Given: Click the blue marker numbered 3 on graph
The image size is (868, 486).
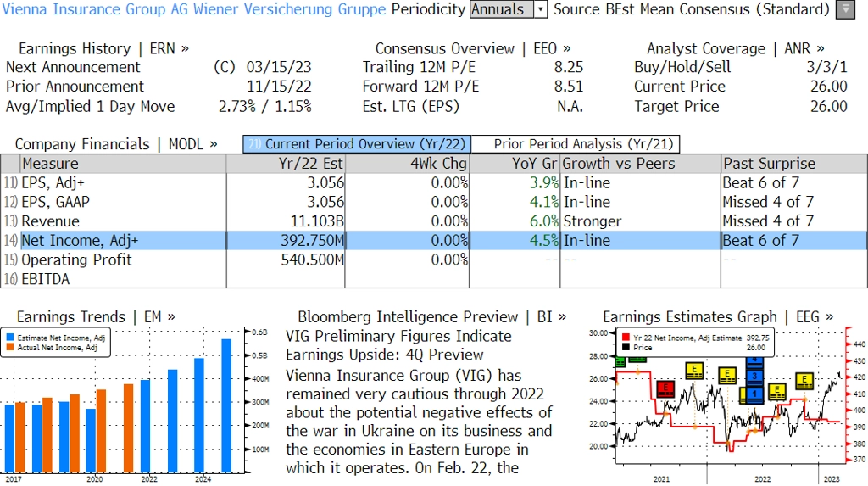Looking at the screenshot, I should 754,377.
